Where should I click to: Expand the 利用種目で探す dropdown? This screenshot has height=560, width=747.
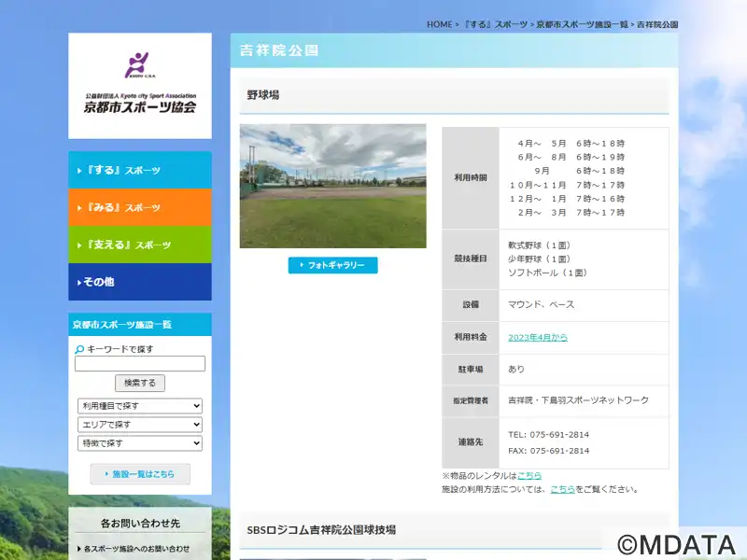(139, 406)
